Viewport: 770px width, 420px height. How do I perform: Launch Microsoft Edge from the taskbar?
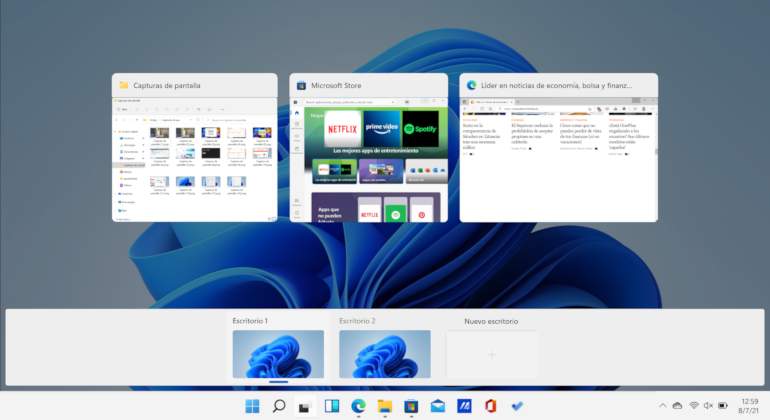(358, 406)
